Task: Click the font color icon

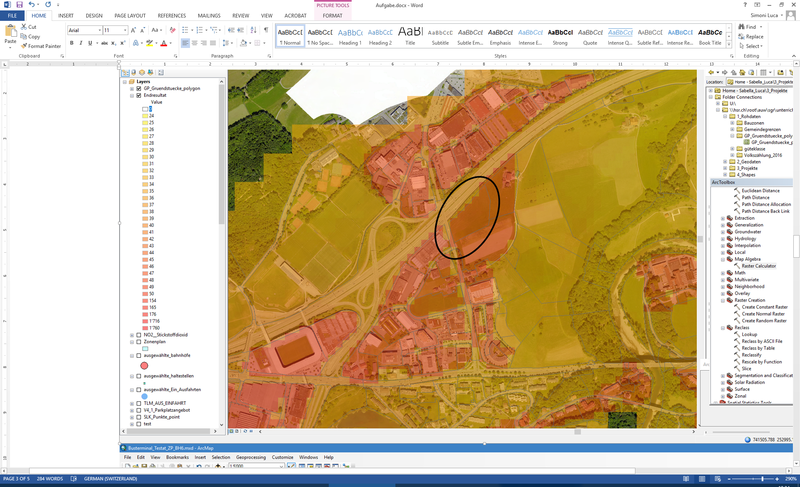Action: click(x=163, y=44)
